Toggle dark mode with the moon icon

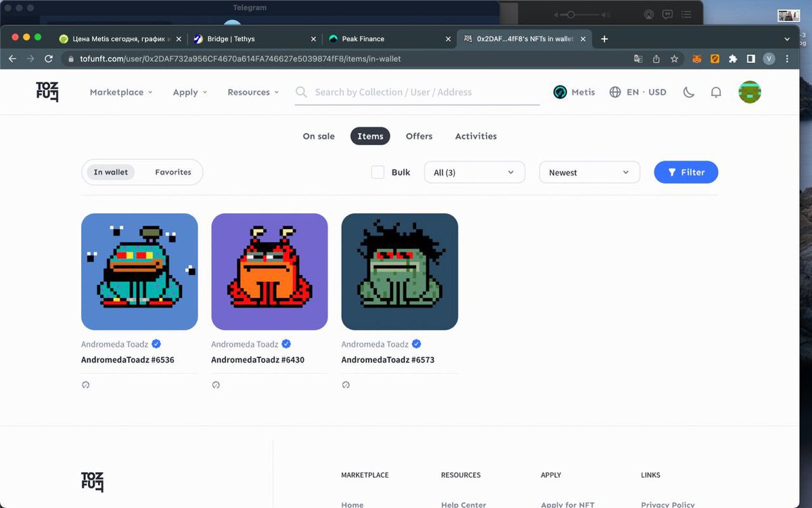689,91
